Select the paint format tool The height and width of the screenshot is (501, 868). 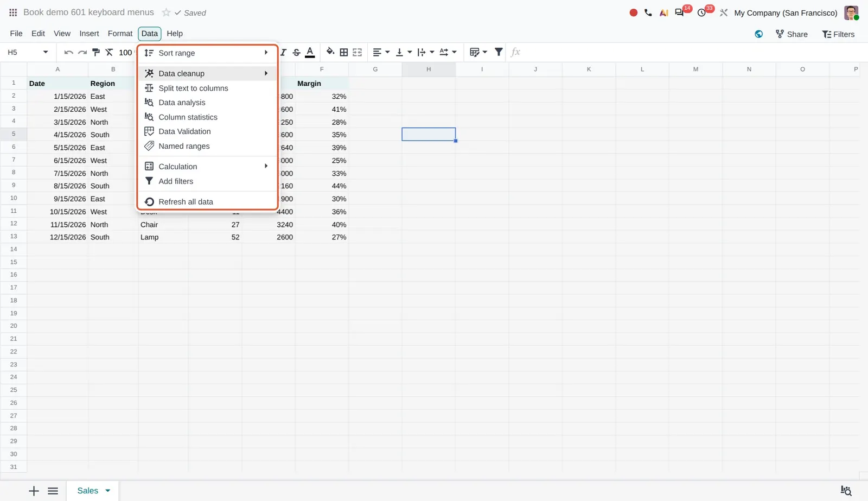pos(96,52)
